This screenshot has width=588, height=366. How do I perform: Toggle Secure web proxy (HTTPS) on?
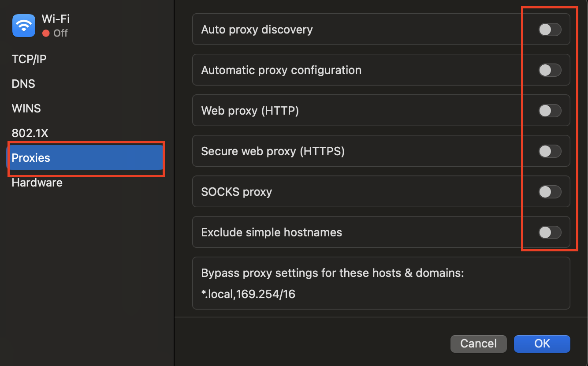(549, 151)
